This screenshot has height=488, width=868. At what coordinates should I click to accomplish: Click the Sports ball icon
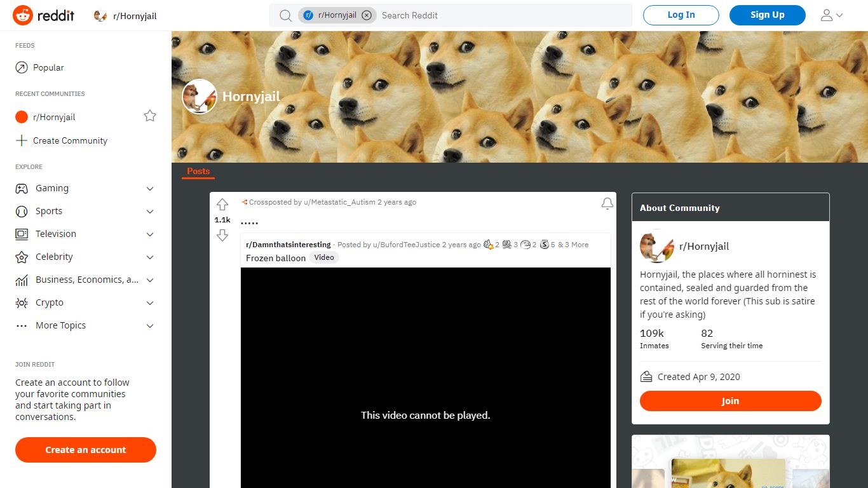(22, 211)
